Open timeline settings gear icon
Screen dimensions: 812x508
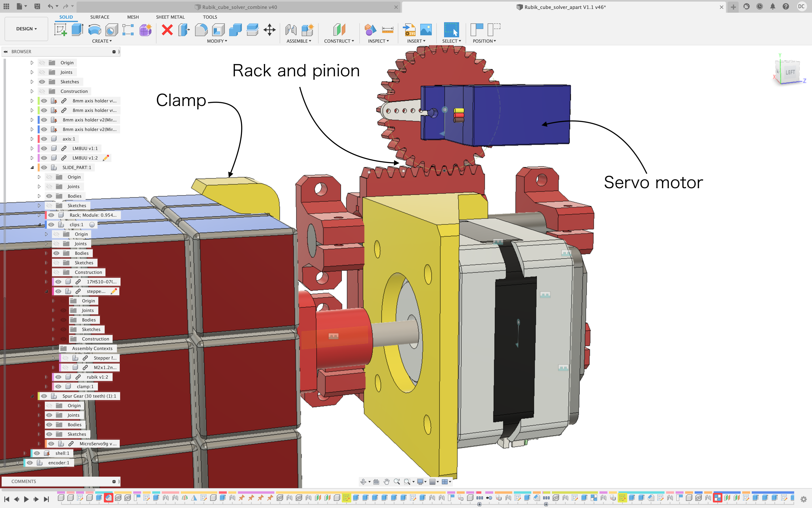click(x=803, y=499)
